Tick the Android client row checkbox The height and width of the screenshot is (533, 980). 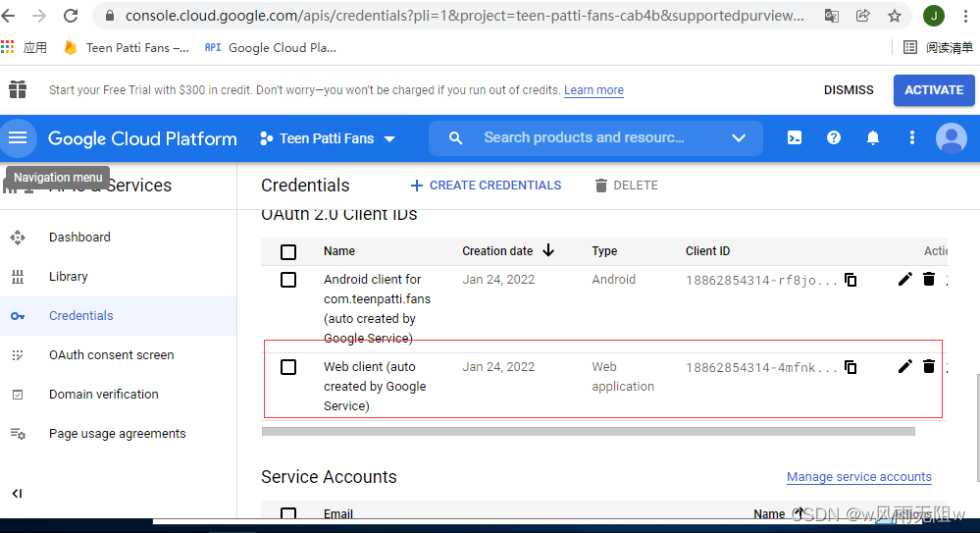coord(288,280)
